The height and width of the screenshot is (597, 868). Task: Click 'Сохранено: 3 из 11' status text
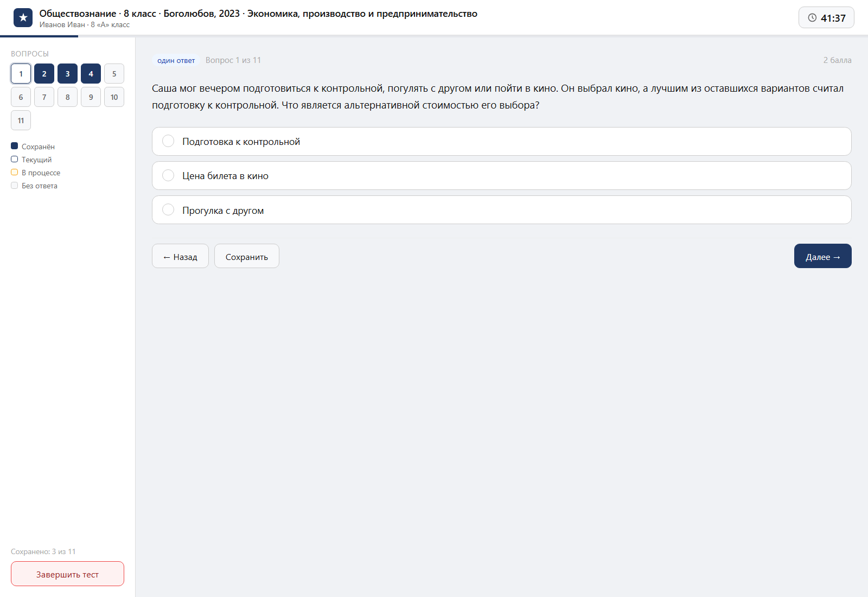pyautogui.click(x=43, y=551)
